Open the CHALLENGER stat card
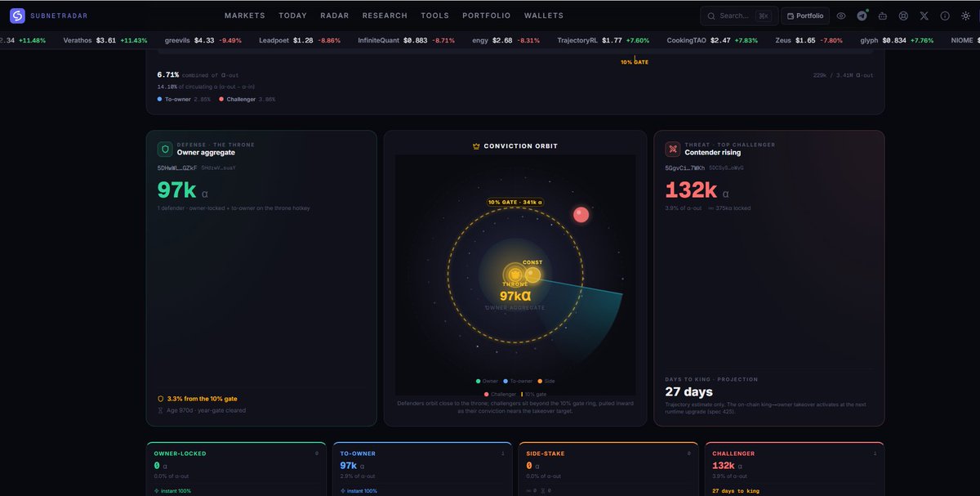 click(794, 469)
